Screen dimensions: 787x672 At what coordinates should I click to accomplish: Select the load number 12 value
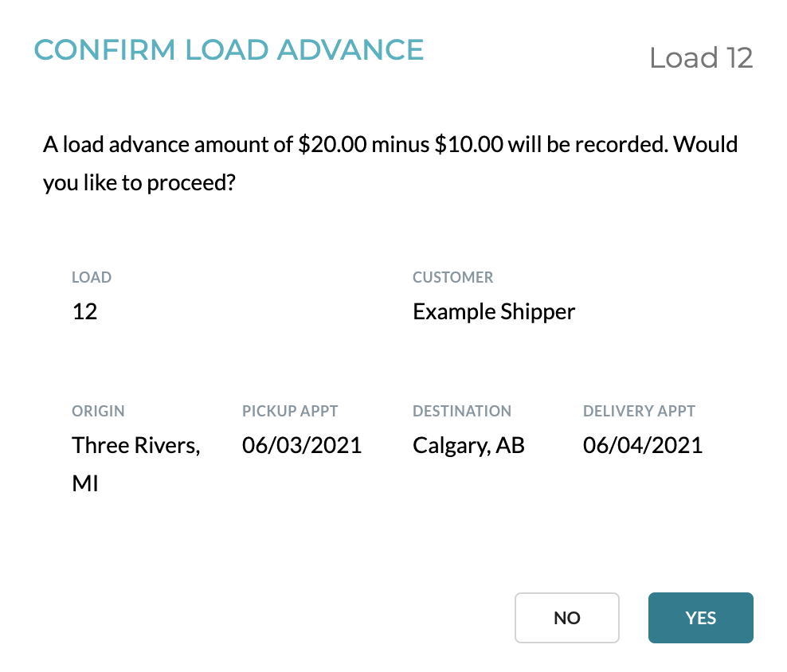click(x=84, y=311)
